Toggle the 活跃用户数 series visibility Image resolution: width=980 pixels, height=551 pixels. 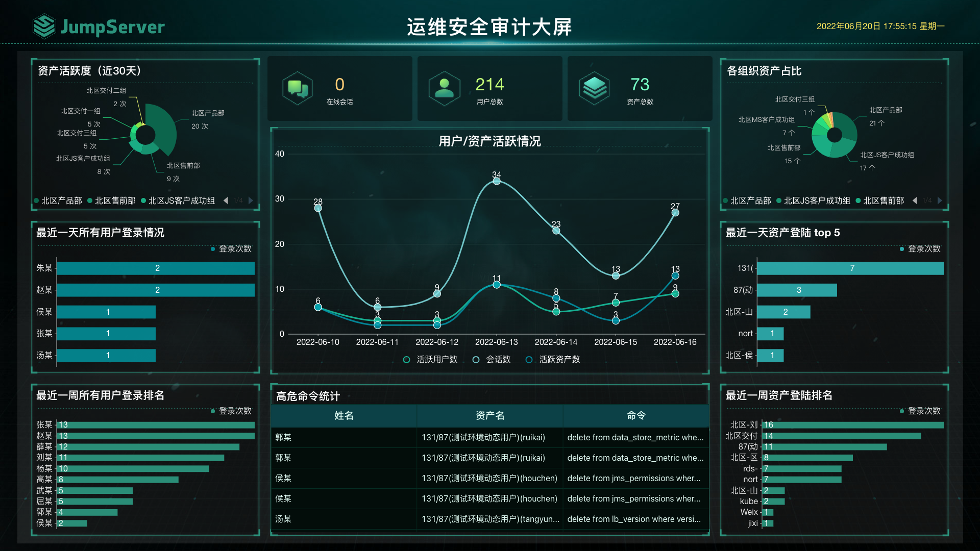(407, 359)
